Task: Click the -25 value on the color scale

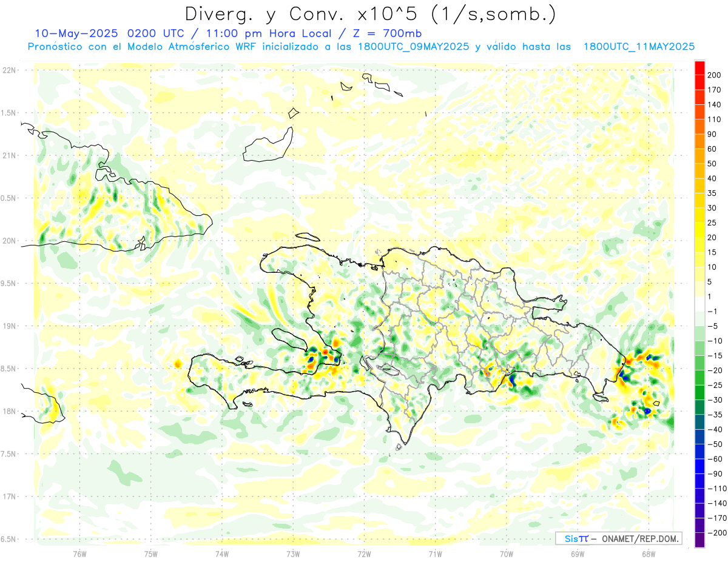Action: pyautogui.click(x=716, y=386)
